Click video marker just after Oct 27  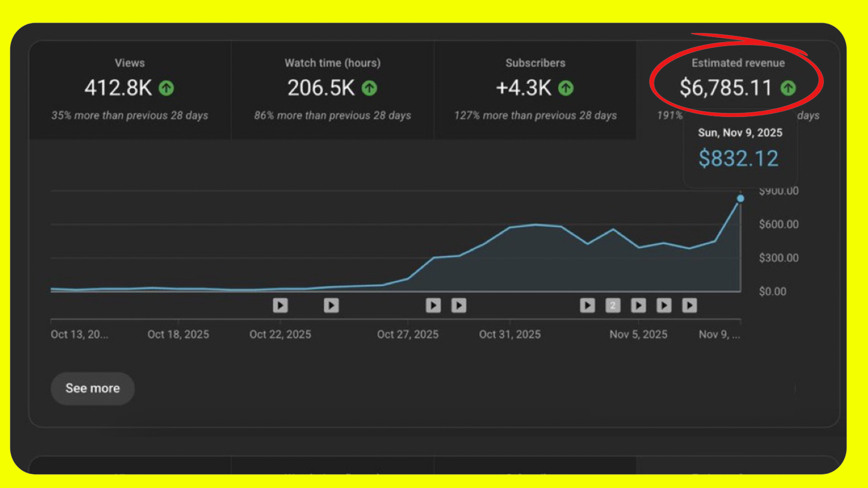pos(433,305)
